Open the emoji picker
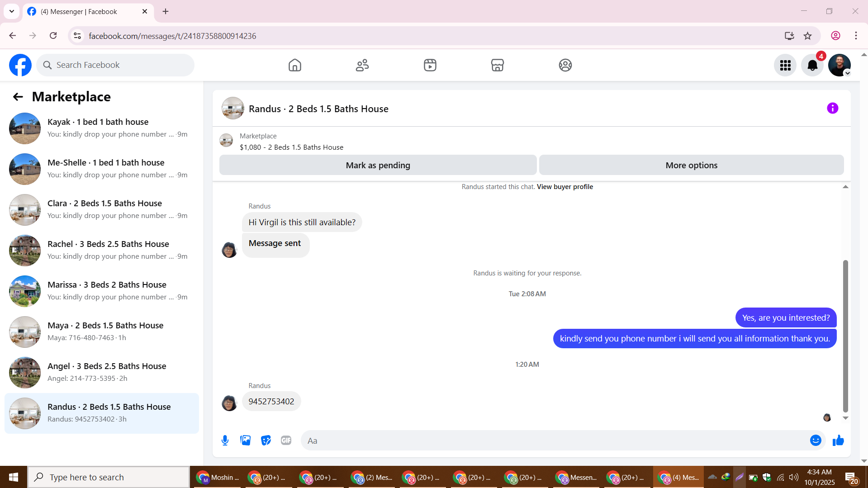The image size is (868, 488). click(816, 441)
